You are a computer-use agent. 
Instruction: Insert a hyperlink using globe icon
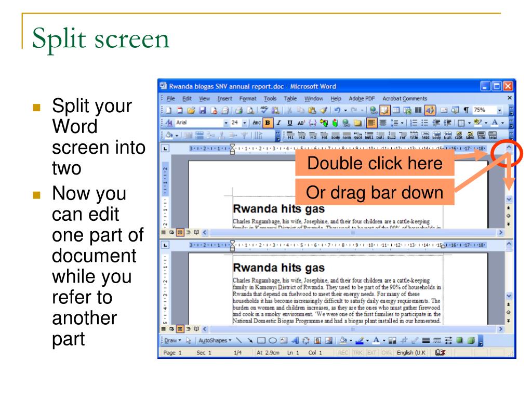tap(374, 110)
